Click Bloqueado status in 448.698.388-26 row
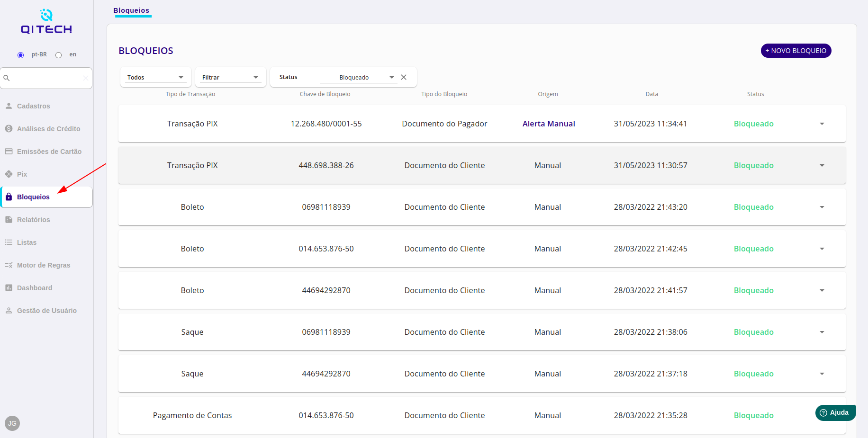 pyautogui.click(x=754, y=165)
